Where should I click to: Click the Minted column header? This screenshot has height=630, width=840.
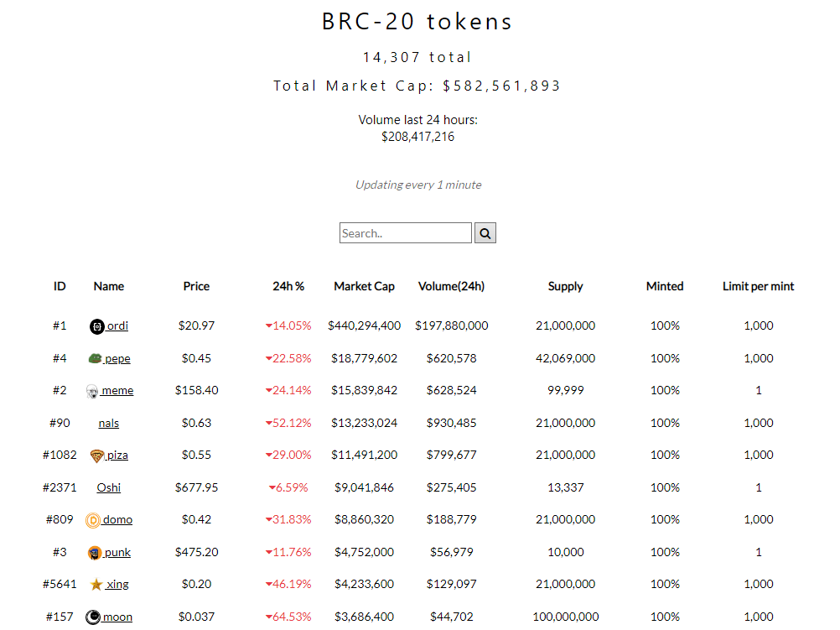[665, 286]
